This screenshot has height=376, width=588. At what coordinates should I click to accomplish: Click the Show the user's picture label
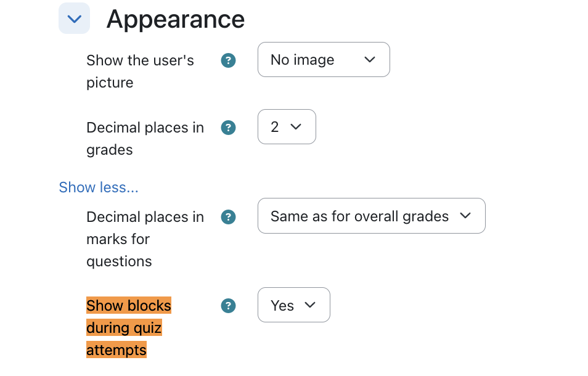140,72
